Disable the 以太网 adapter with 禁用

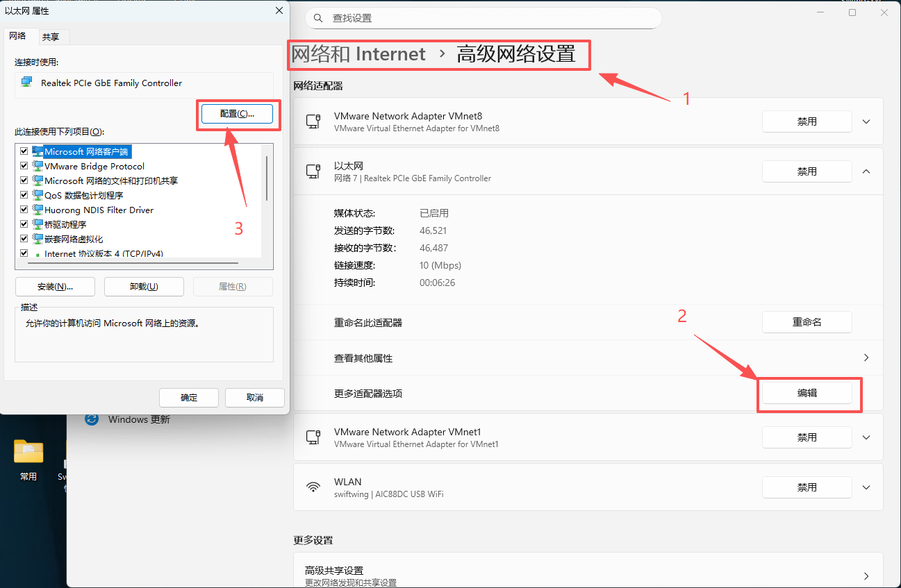coord(807,171)
